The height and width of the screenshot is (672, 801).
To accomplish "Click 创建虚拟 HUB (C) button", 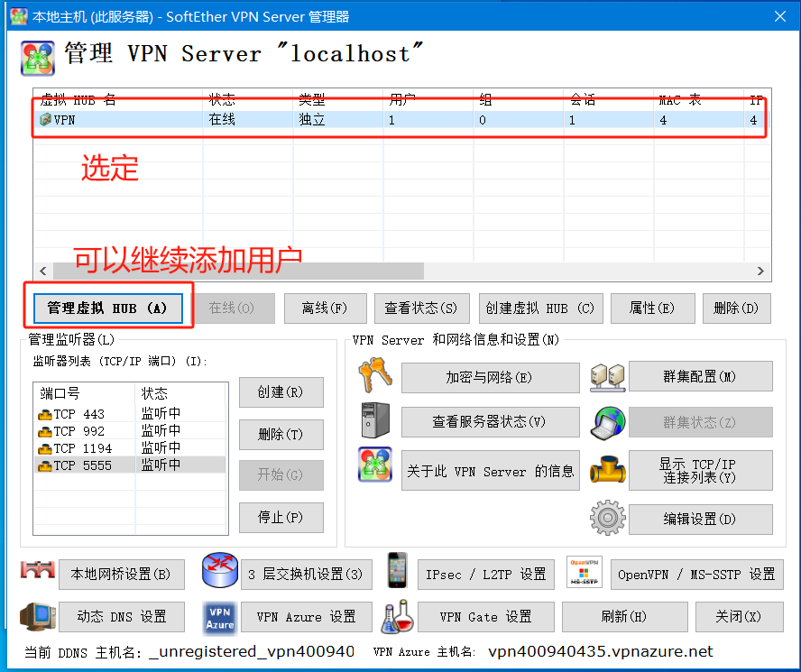I will point(541,308).
